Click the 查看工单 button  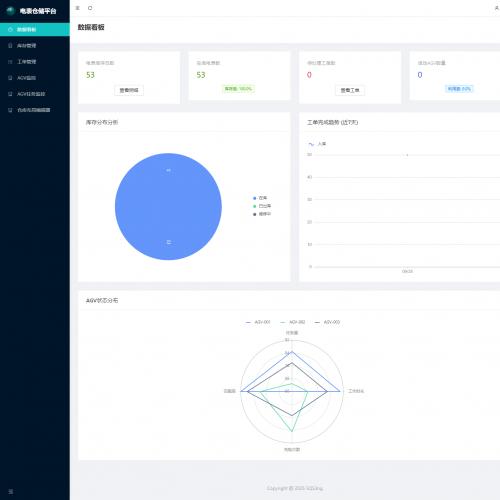point(350,90)
